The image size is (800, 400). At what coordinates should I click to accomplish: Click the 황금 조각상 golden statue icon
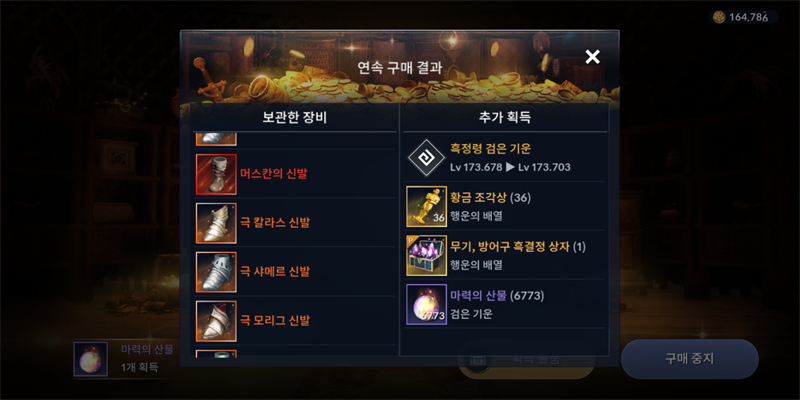(427, 207)
